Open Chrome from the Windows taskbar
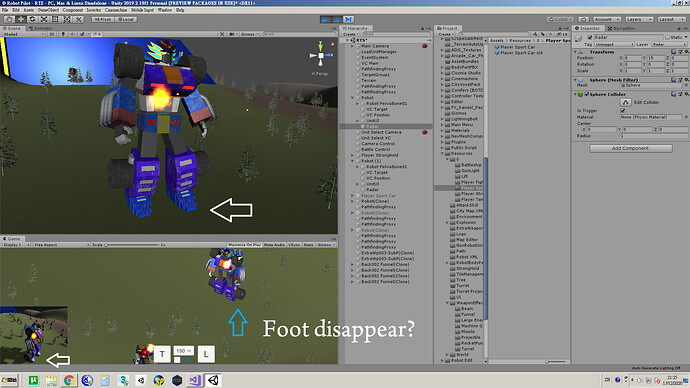The width and height of the screenshot is (690, 388). click(69, 380)
